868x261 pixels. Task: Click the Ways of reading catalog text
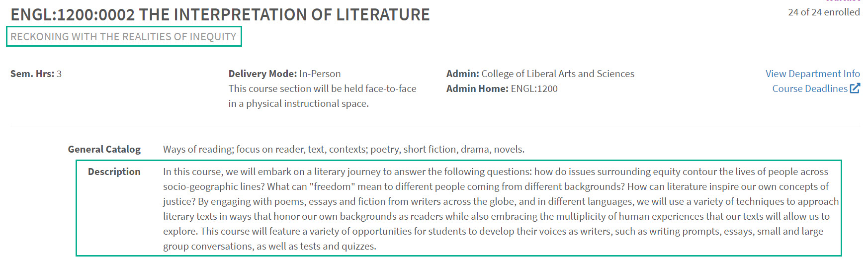pyautogui.click(x=344, y=149)
